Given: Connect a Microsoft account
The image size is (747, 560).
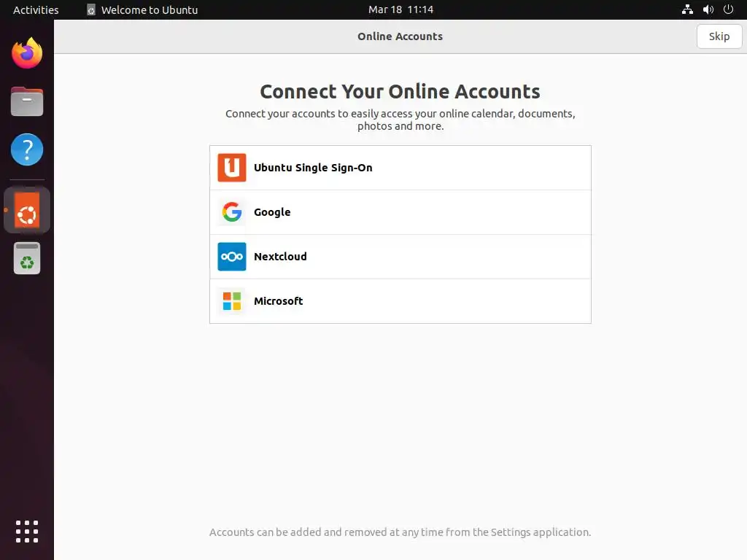Looking at the screenshot, I should [400, 301].
